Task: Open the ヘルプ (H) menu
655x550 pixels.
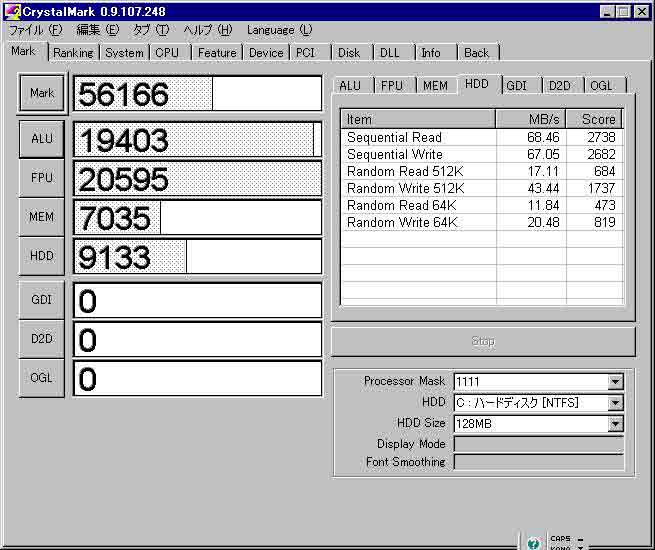Action: 208,30
